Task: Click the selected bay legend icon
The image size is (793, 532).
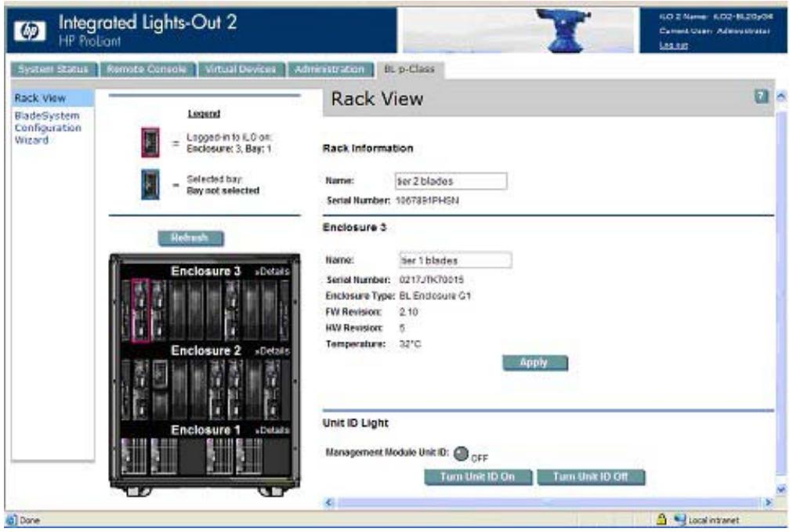Action: click(150, 184)
